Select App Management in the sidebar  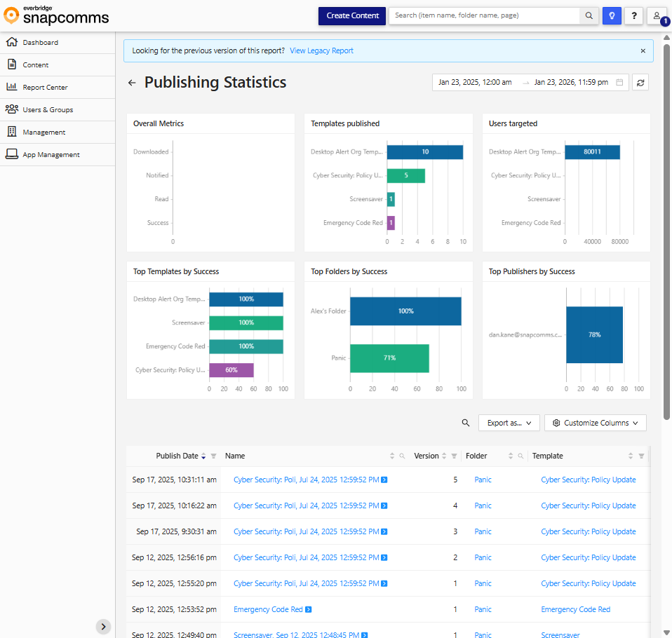pos(58,155)
